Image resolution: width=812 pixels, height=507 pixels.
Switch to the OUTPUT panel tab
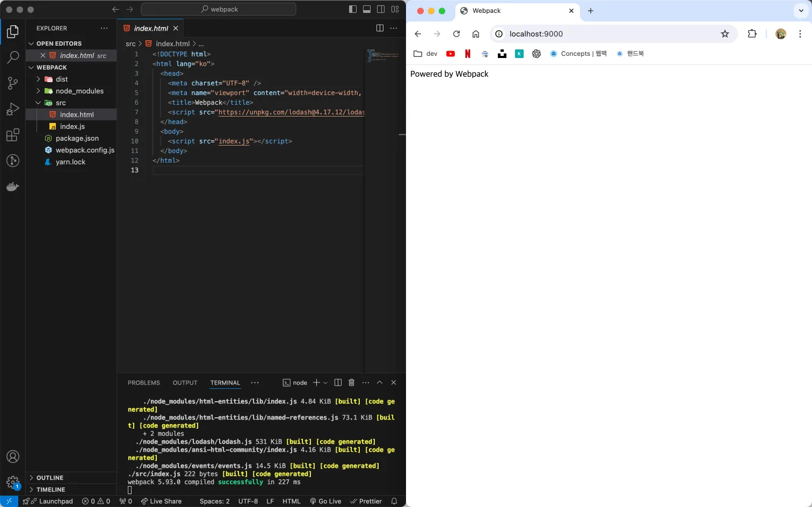click(185, 383)
